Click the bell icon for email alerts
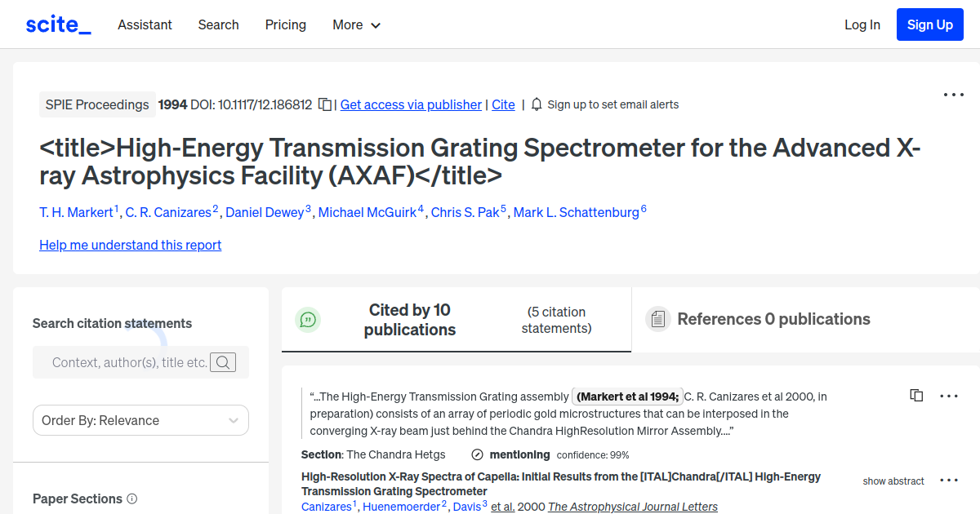The image size is (980, 514). [x=536, y=104]
